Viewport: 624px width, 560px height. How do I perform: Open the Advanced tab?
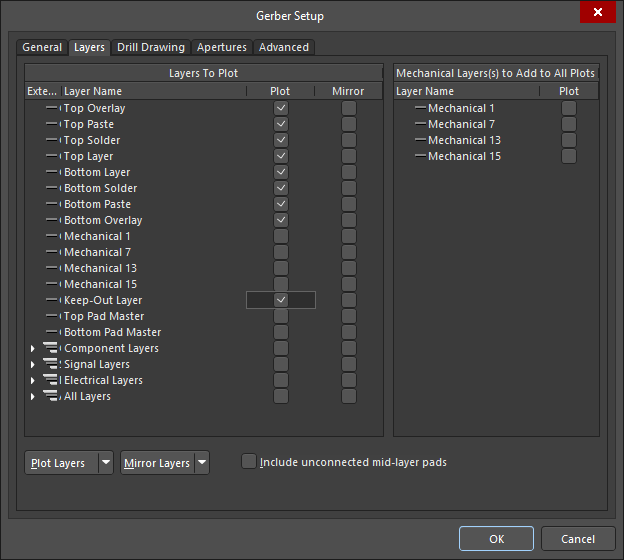(x=284, y=47)
